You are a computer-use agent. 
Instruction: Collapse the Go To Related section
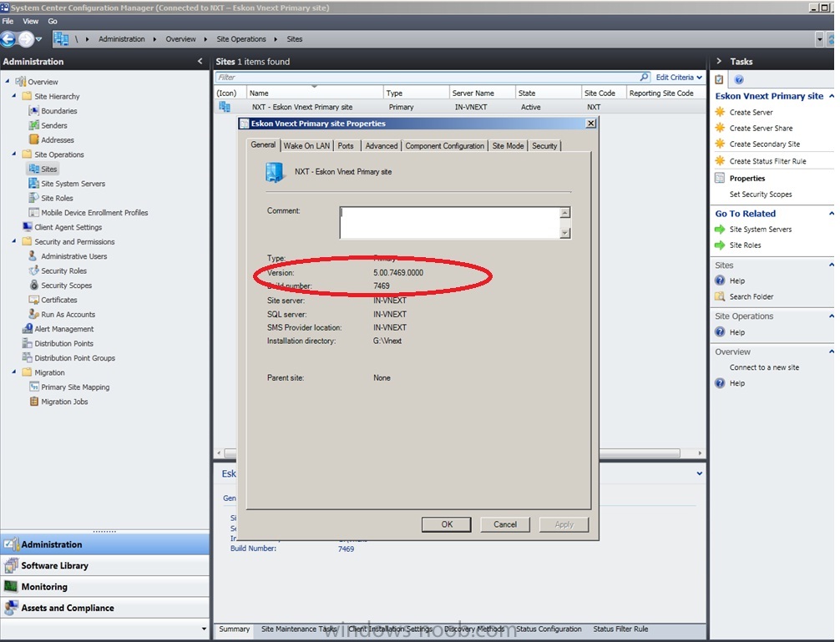pyautogui.click(x=831, y=213)
